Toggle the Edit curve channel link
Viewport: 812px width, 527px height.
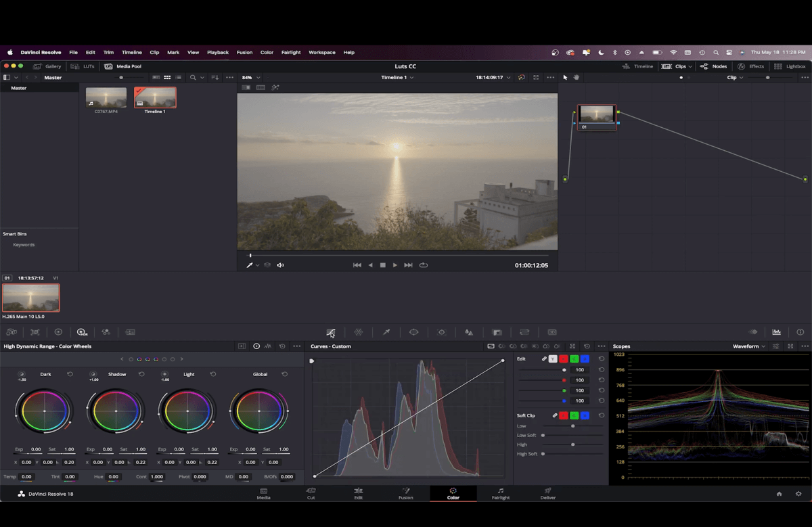[544, 359]
